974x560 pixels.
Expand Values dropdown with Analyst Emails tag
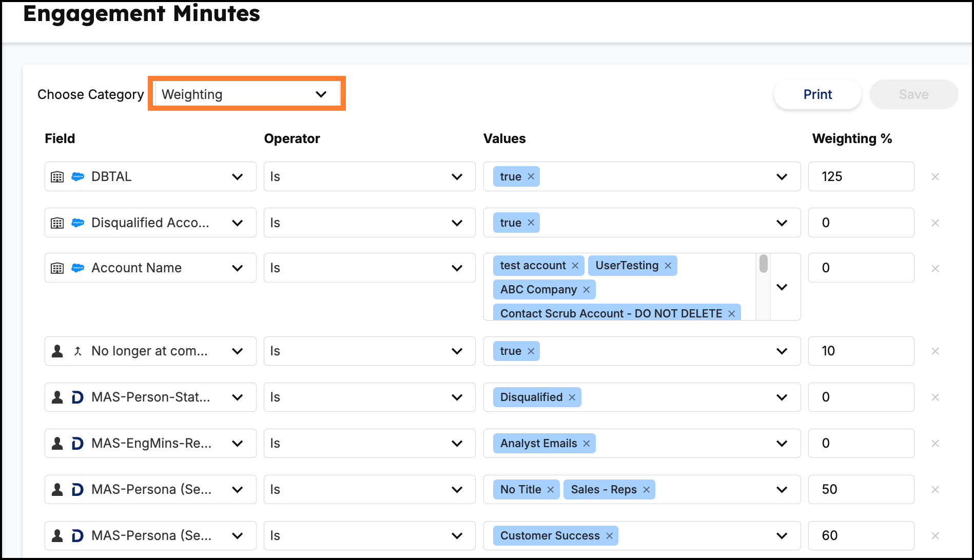tap(782, 444)
